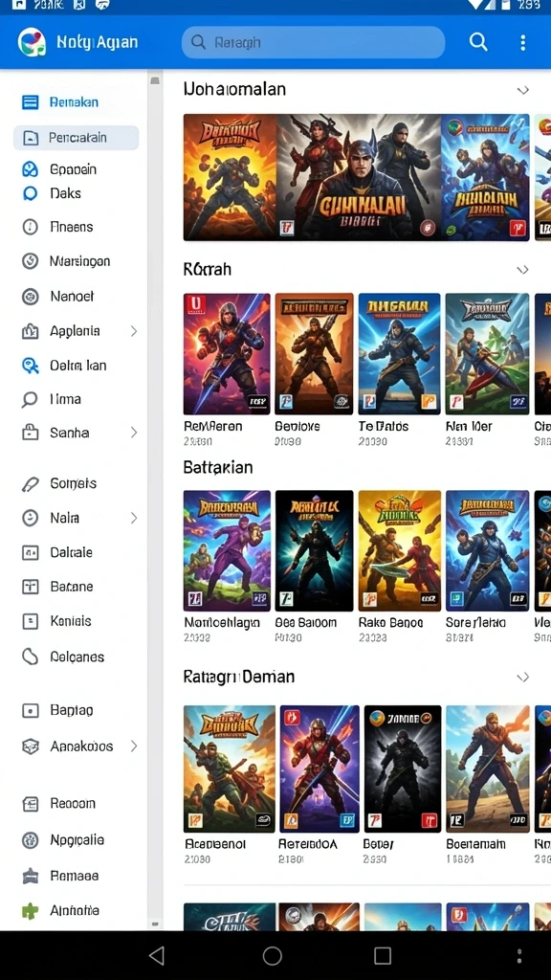
Task: Expand the Uohaiomalan section chevron
Action: (x=523, y=90)
